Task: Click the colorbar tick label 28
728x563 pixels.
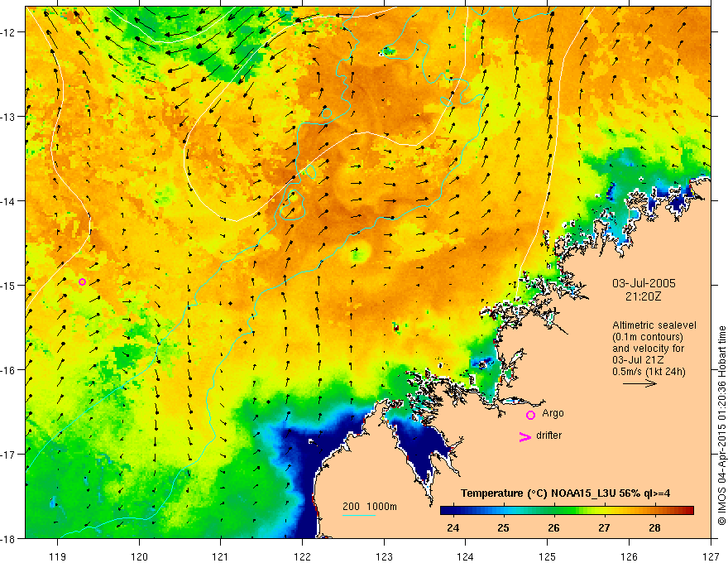Action: pyautogui.click(x=654, y=527)
